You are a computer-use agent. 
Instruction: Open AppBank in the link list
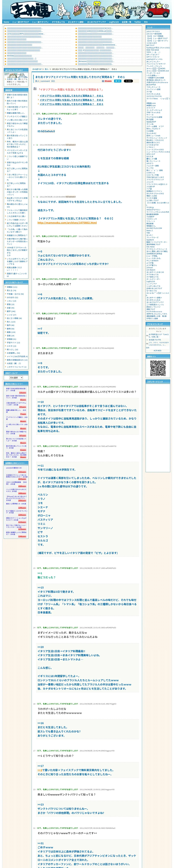150,240
